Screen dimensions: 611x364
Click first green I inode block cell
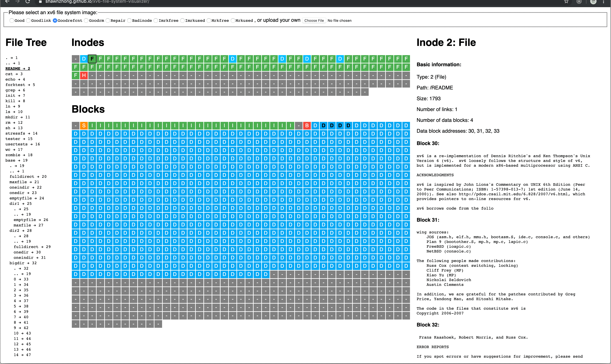click(92, 126)
